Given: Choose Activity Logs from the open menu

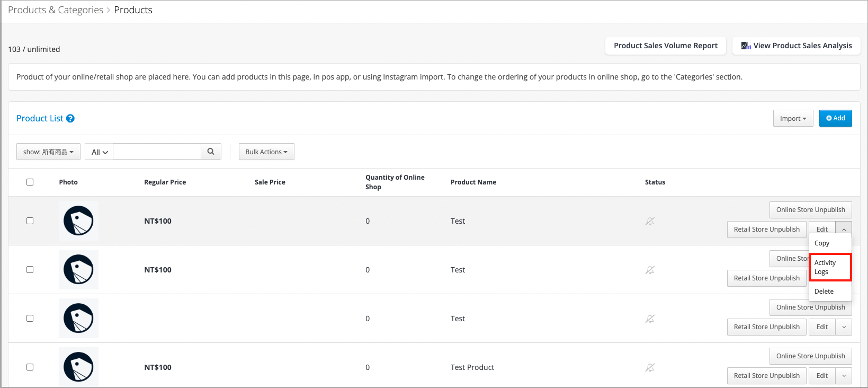Looking at the screenshot, I should pyautogui.click(x=830, y=267).
